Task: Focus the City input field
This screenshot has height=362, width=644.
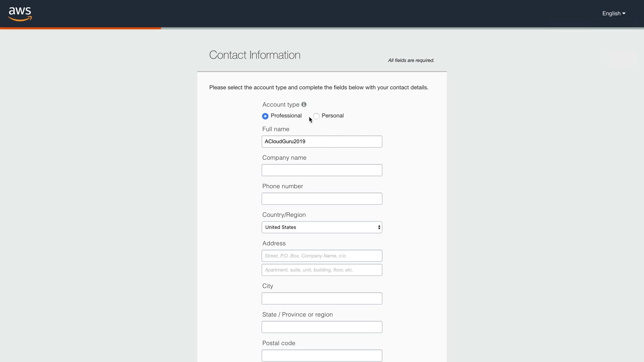Action: tap(322, 299)
